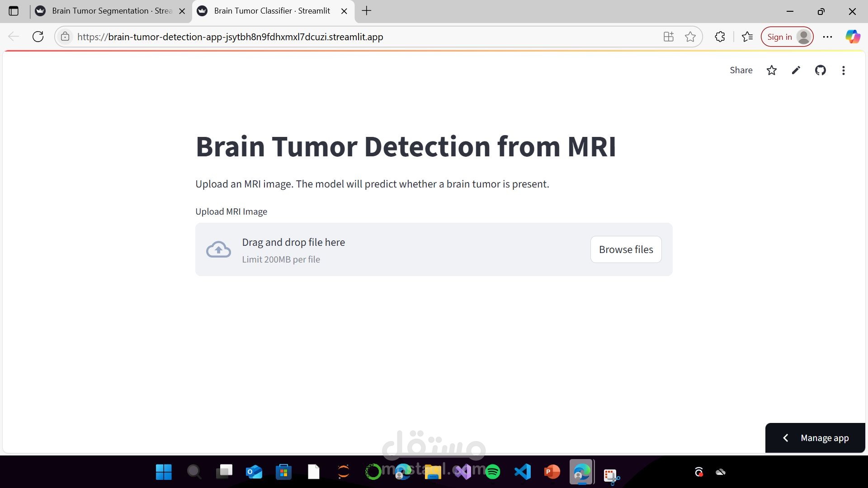Reload the page with refresh icon

(38, 37)
